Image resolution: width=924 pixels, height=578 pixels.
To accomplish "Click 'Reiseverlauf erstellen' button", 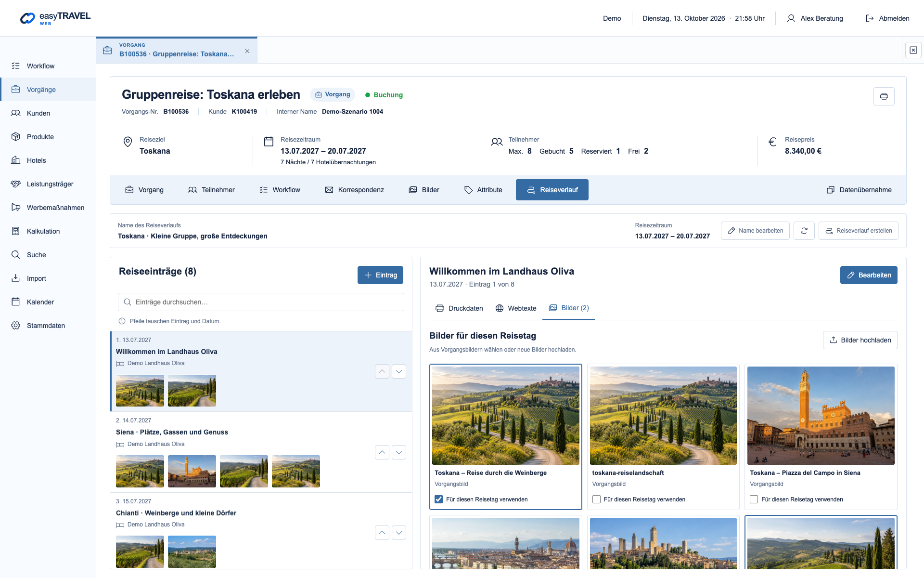I will pos(858,231).
